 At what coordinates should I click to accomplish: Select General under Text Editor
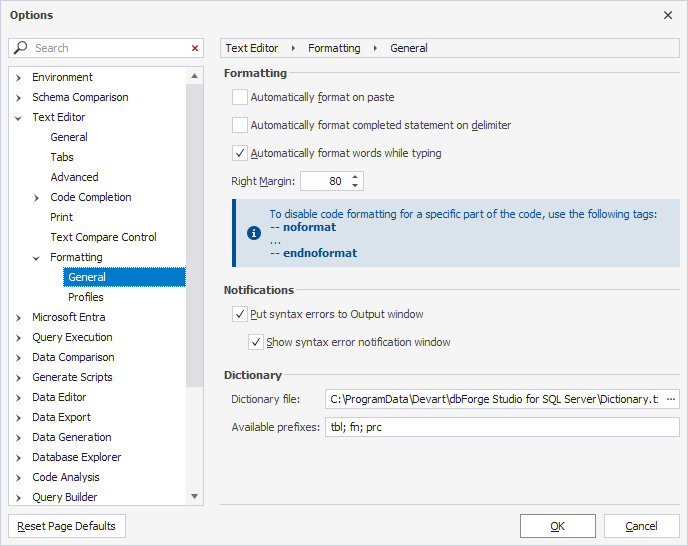point(69,137)
